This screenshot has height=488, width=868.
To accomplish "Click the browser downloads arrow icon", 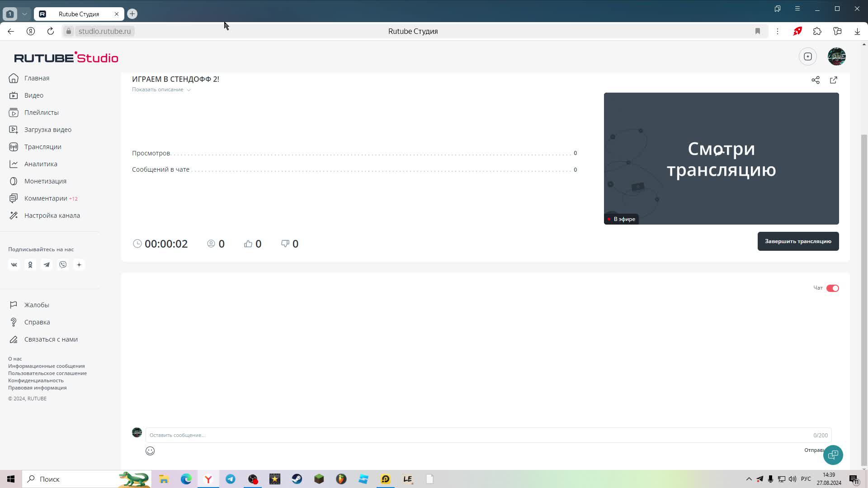I will (x=857, y=31).
